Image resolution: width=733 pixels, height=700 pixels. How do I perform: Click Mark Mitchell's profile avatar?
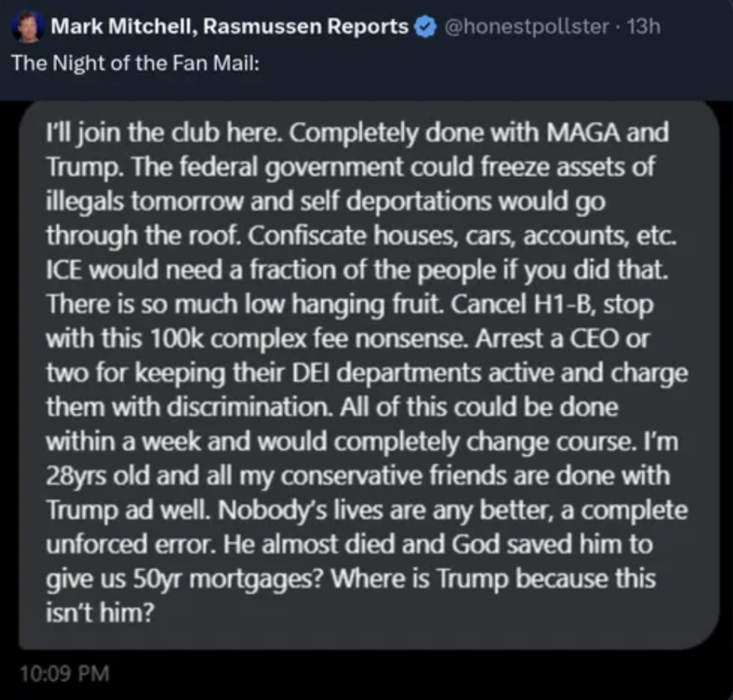click(x=27, y=27)
